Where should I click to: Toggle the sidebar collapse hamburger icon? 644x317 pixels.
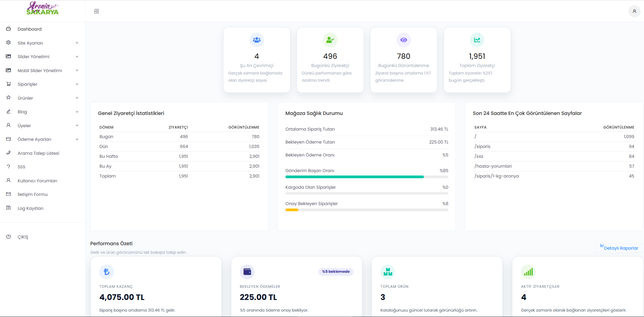[97, 11]
